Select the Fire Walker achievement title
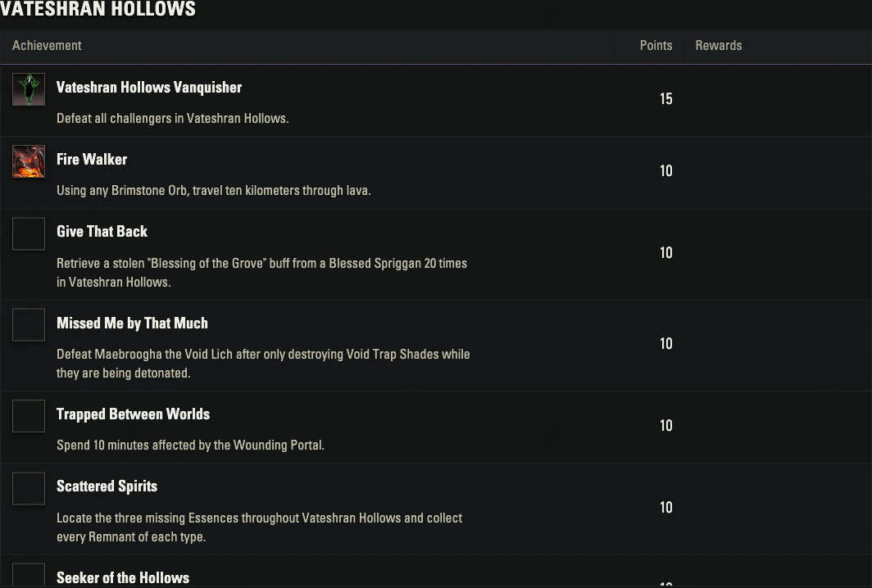Image resolution: width=872 pixels, height=588 pixels. pyautogui.click(x=92, y=160)
